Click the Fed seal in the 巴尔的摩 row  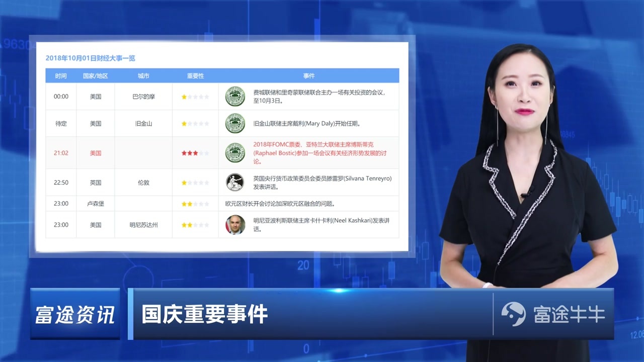tap(235, 97)
